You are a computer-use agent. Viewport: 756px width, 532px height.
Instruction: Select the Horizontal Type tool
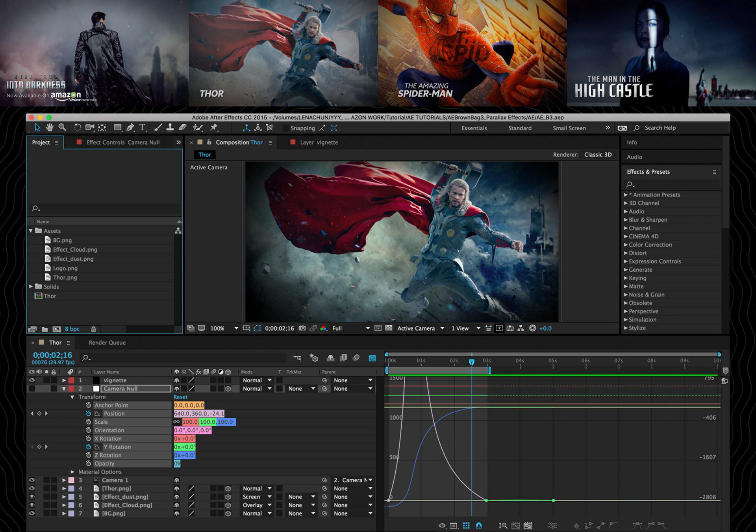(x=142, y=128)
